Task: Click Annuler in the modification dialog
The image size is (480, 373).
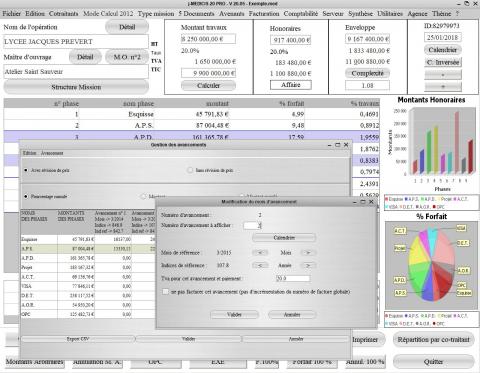Action: 292,314
